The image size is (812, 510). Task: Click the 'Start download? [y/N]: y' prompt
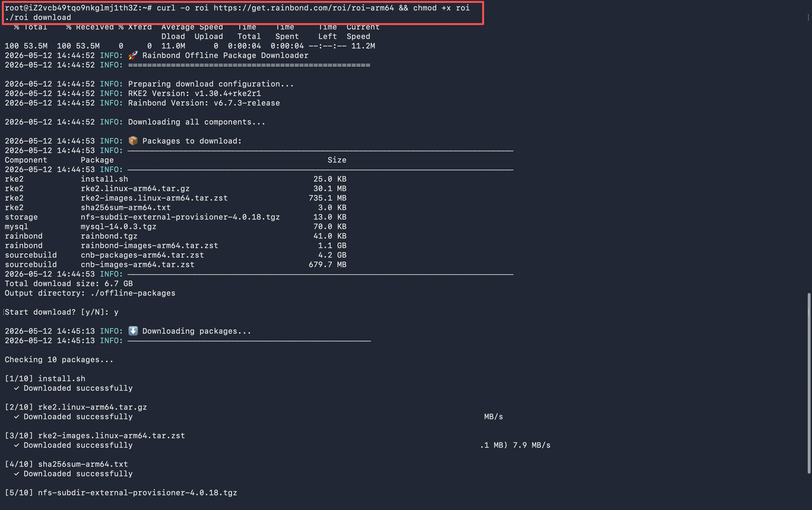[62, 312]
